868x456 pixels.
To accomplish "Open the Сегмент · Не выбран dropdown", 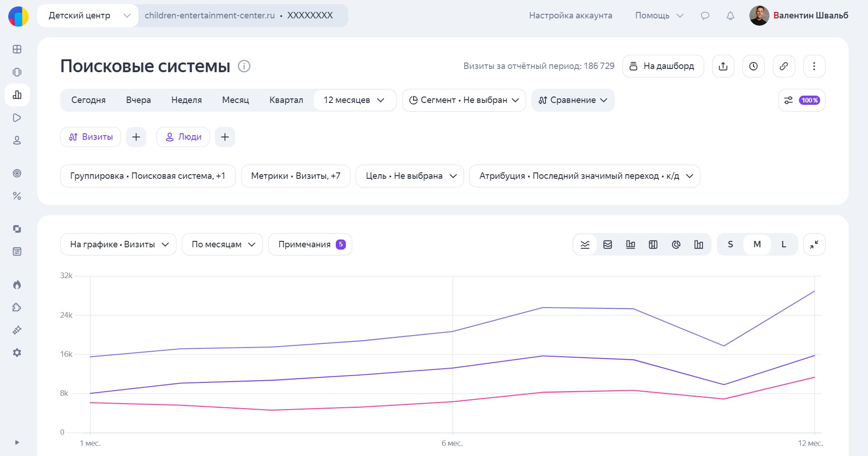I will click(464, 100).
